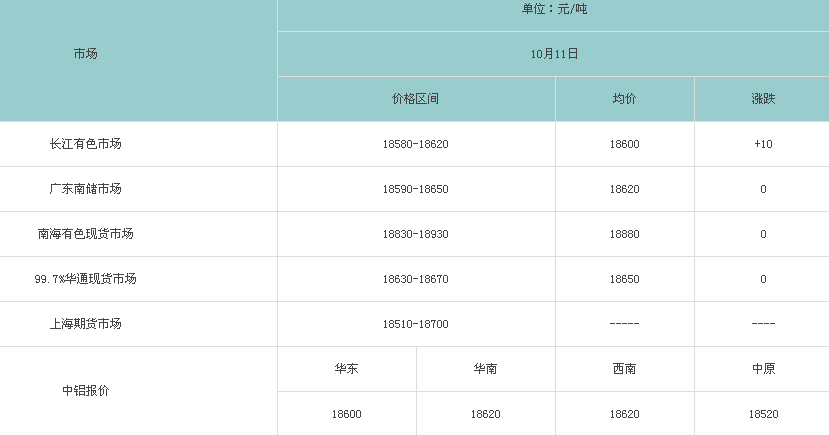Click the 中原 price 18520

pyautogui.click(x=763, y=414)
